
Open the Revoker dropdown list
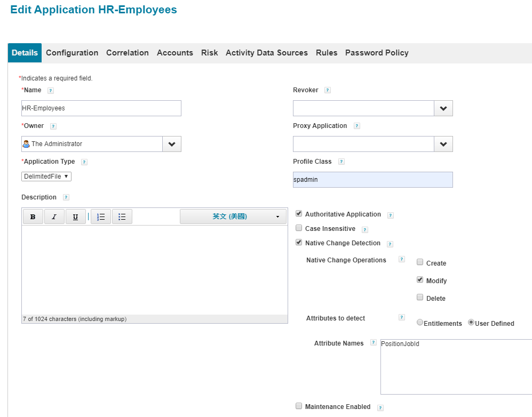443,108
